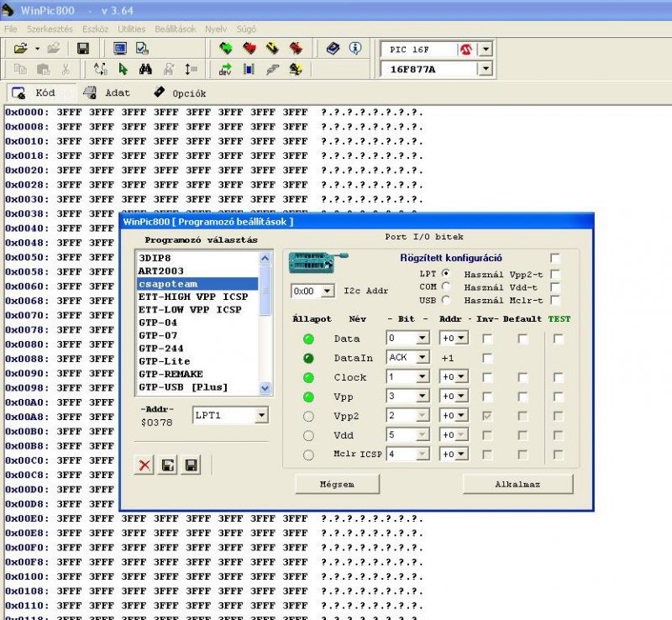Click the ZIF socket programmer image
The image size is (672, 620).
318,262
